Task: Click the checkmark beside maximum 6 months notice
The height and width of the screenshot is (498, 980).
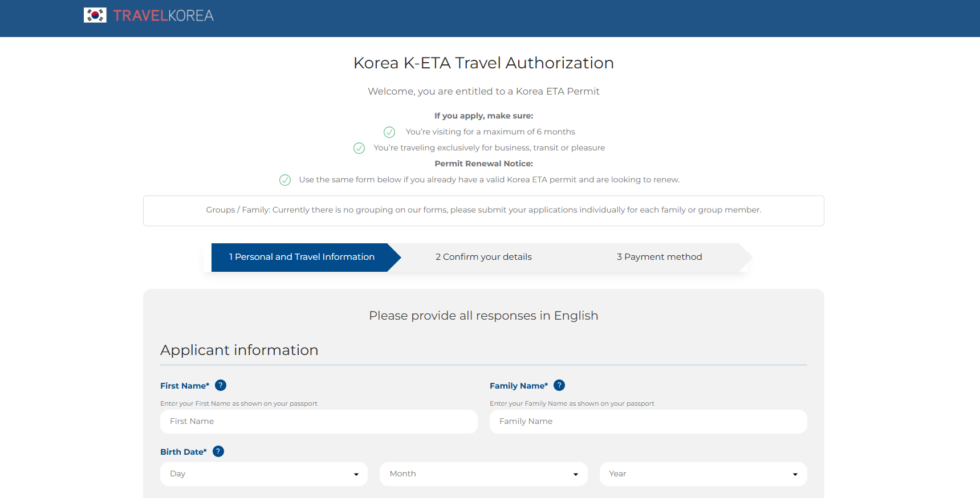Action: [x=389, y=132]
